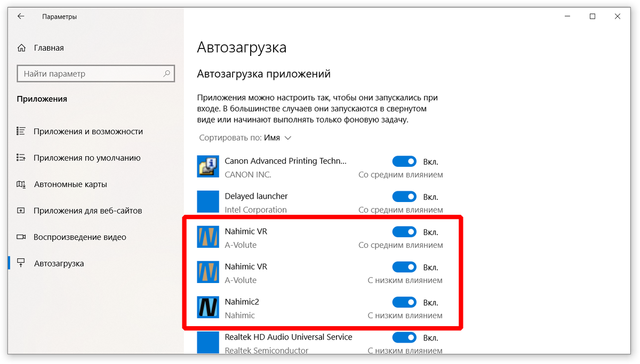Viewport: 640px width, 364px height.
Task: Click the medium-impact Nahimic VR app icon
Action: [208, 237]
